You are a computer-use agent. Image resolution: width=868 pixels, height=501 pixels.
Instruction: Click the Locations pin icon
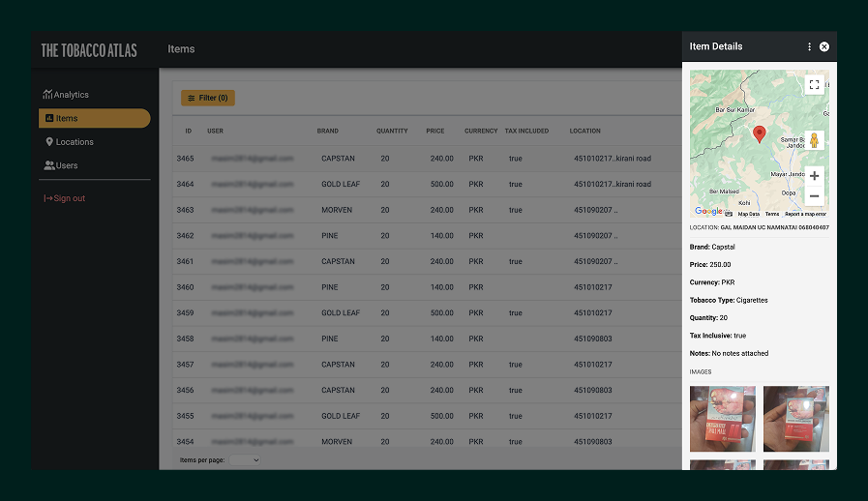pyautogui.click(x=49, y=142)
